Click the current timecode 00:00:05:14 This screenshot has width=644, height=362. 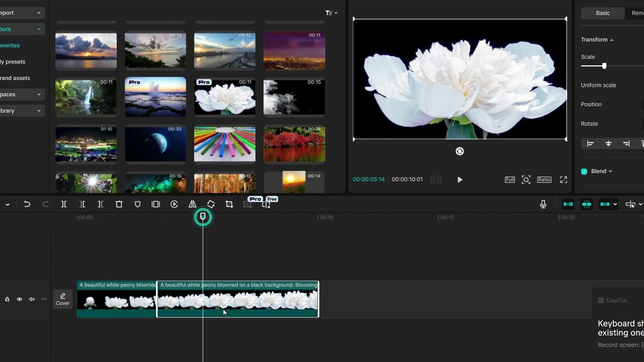[368, 179]
